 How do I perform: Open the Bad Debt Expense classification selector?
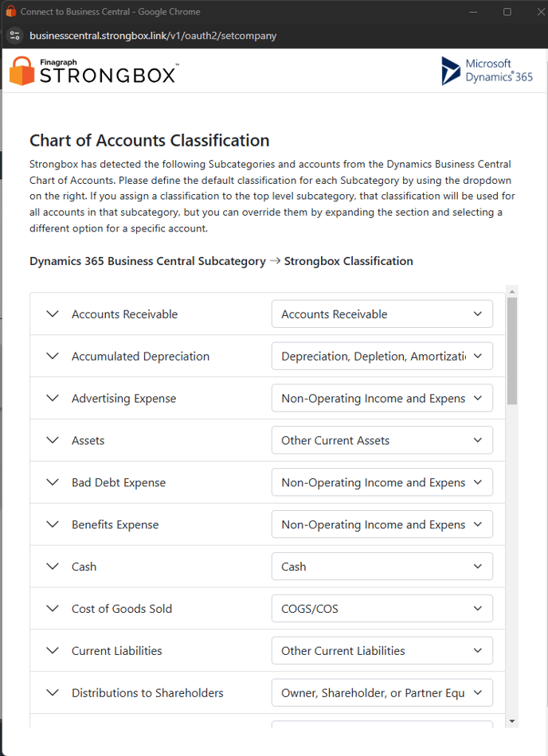[382, 481]
